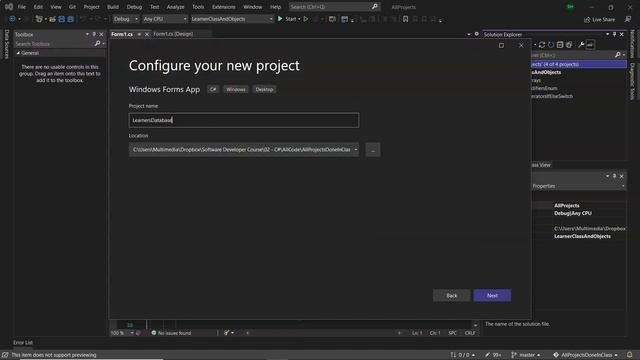Open Toolbox window options dropdown arrow
This screenshot has width=640, height=360.
tap(87, 34)
